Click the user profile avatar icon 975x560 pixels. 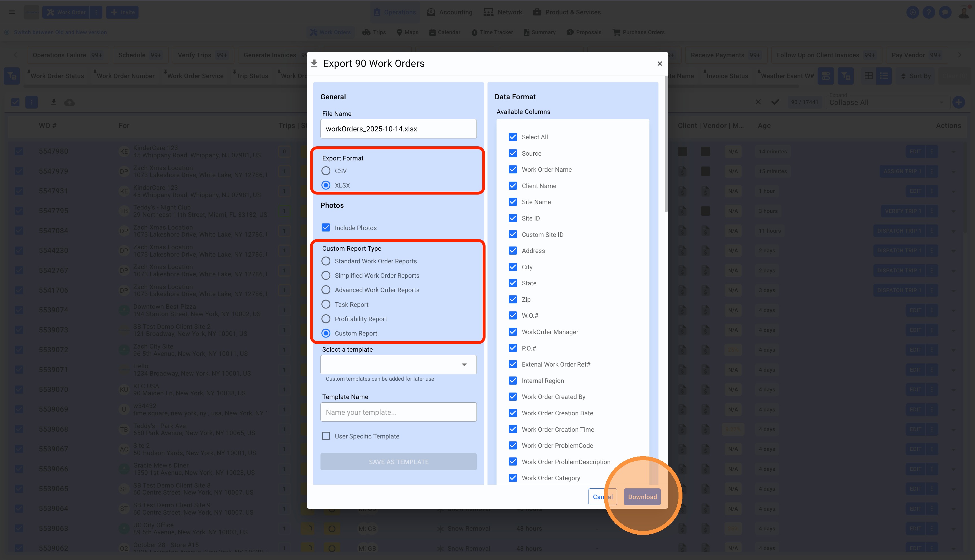pyautogui.click(x=963, y=12)
